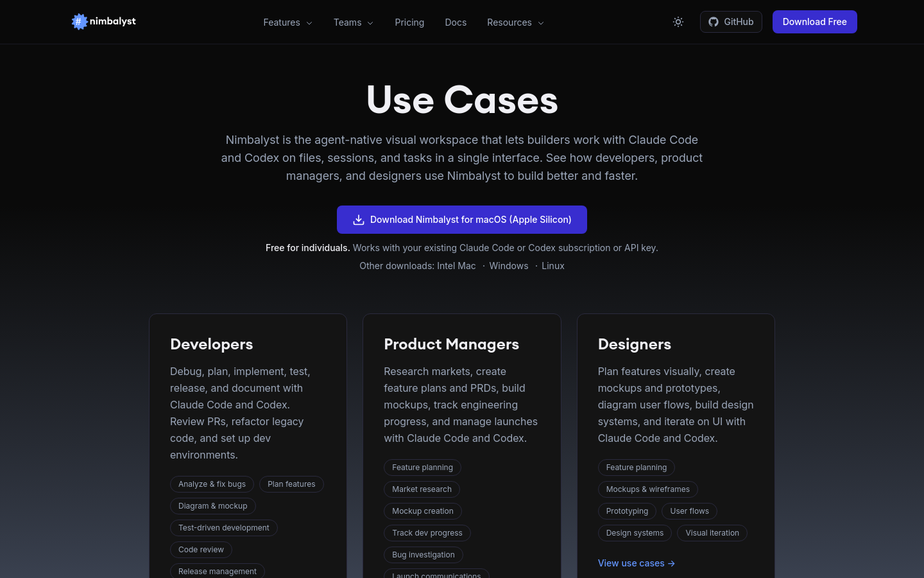
Task: Toggle the light/dark theme sun icon
Action: [678, 22]
